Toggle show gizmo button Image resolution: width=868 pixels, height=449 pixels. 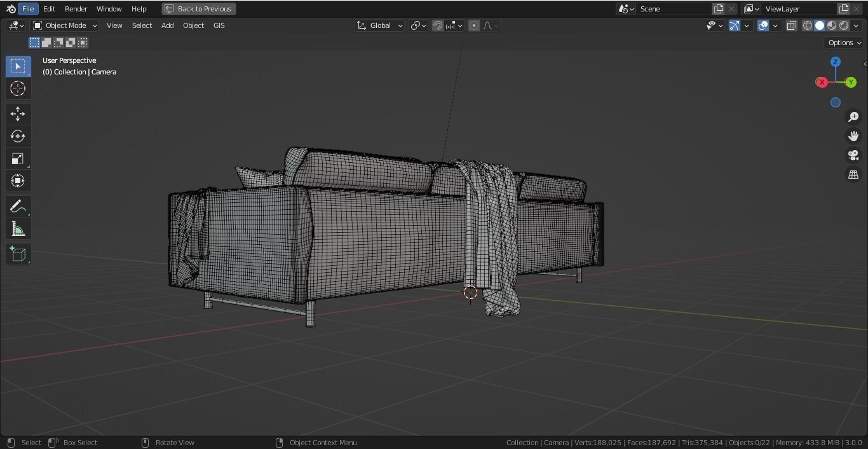click(735, 25)
